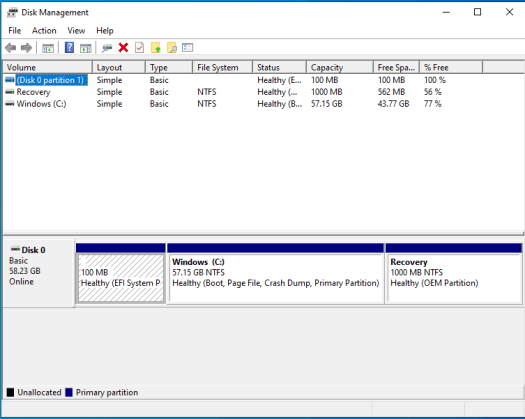Click the folder with green arrow icon
The width and height of the screenshot is (525, 419).
point(156,48)
